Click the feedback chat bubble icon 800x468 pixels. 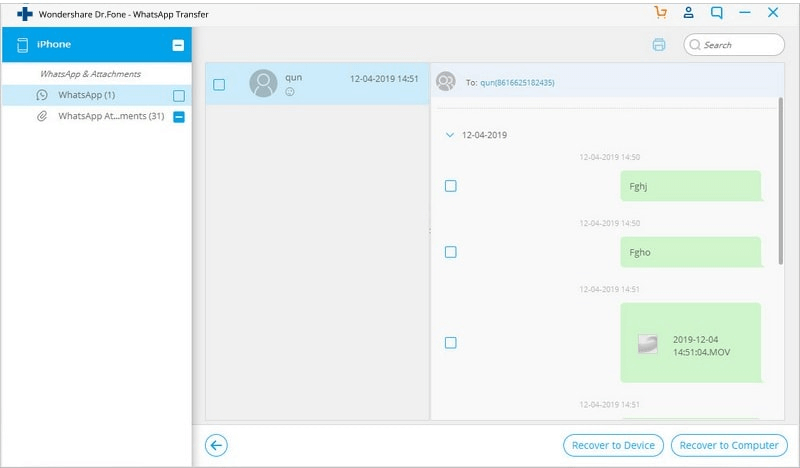(x=716, y=13)
